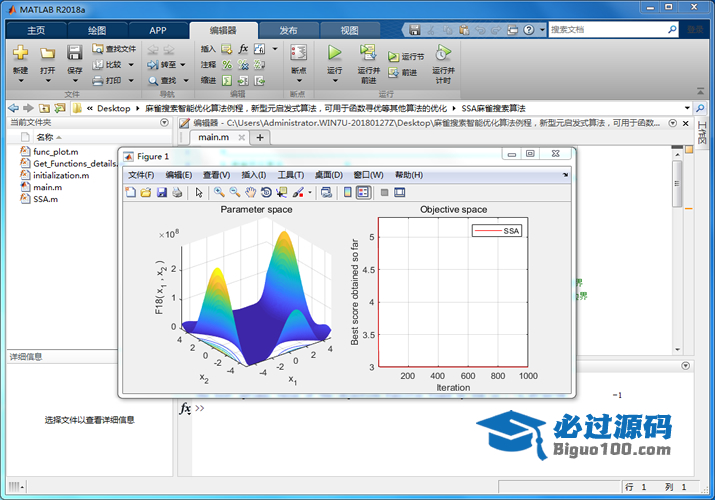Click the Find Files (查找文件) button
The height and width of the screenshot is (500, 715).
point(114,49)
